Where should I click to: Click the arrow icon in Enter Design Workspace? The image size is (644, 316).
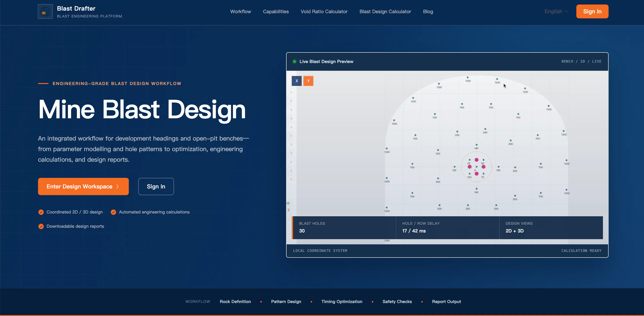pyautogui.click(x=118, y=186)
